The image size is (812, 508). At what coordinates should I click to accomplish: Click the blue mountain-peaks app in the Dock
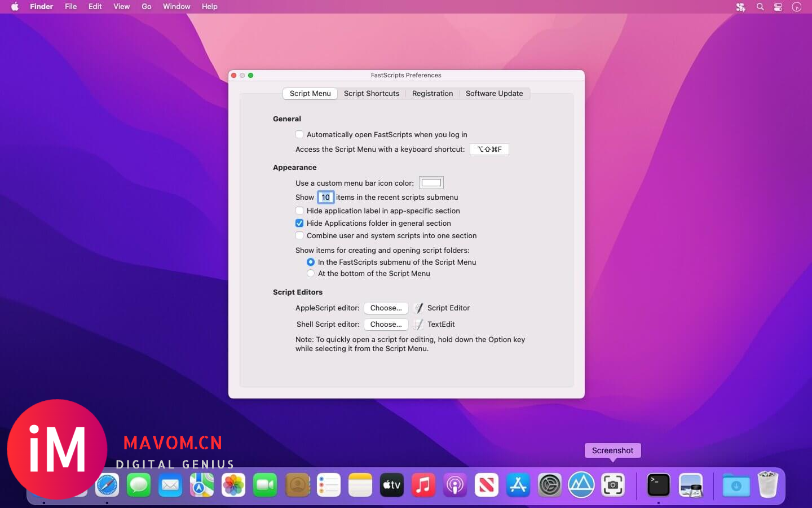(581, 485)
